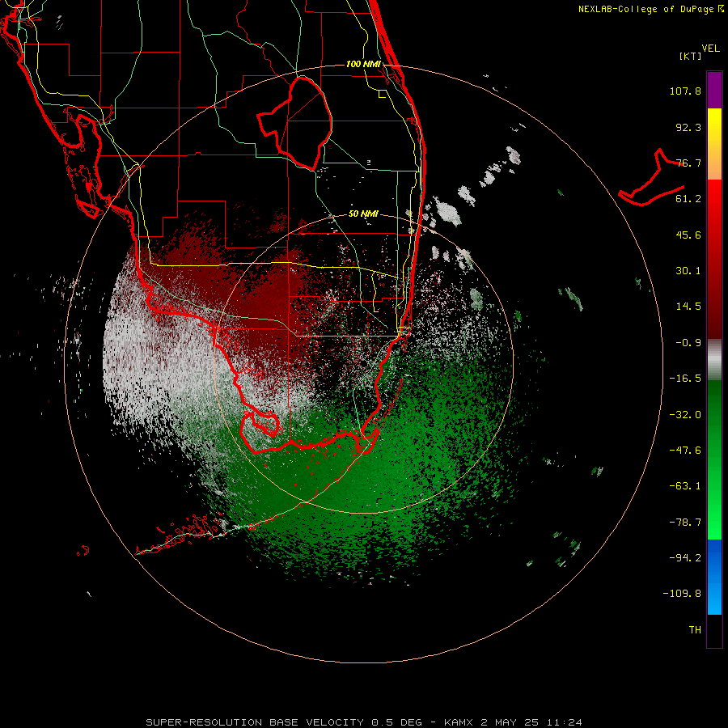Image resolution: width=728 pixels, height=728 pixels.
Task: Click the 100 NMI range ring label
Action: pyautogui.click(x=363, y=64)
